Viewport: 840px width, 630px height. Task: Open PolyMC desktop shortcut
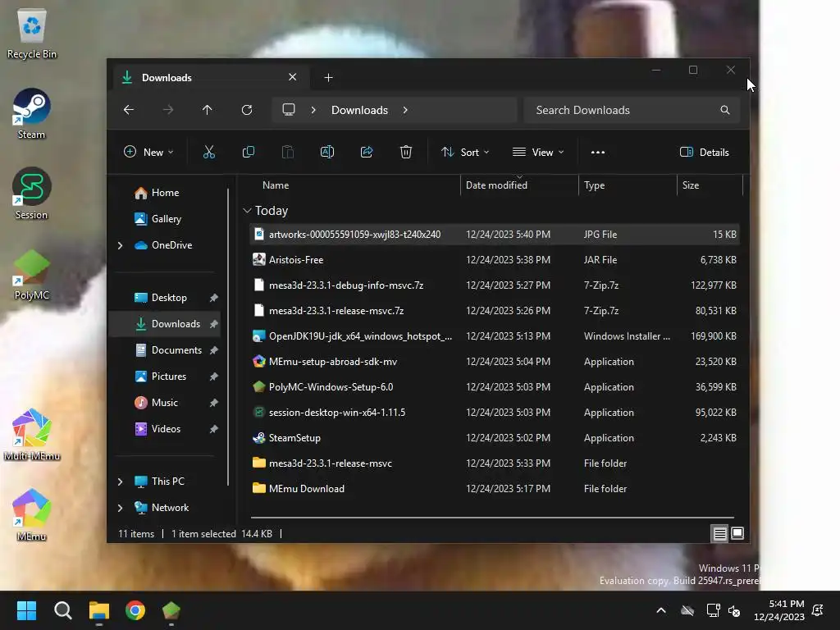point(32,274)
